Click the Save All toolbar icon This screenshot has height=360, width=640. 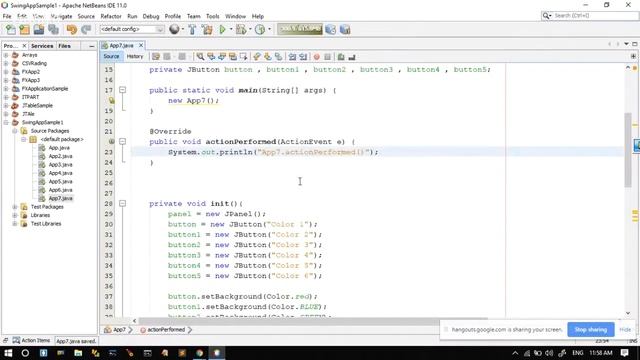(x=53, y=29)
